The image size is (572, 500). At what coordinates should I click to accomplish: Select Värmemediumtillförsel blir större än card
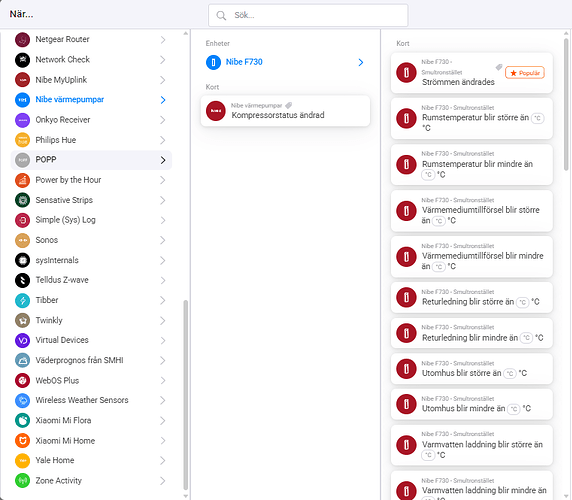pyautogui.click(x=472, y=211)
